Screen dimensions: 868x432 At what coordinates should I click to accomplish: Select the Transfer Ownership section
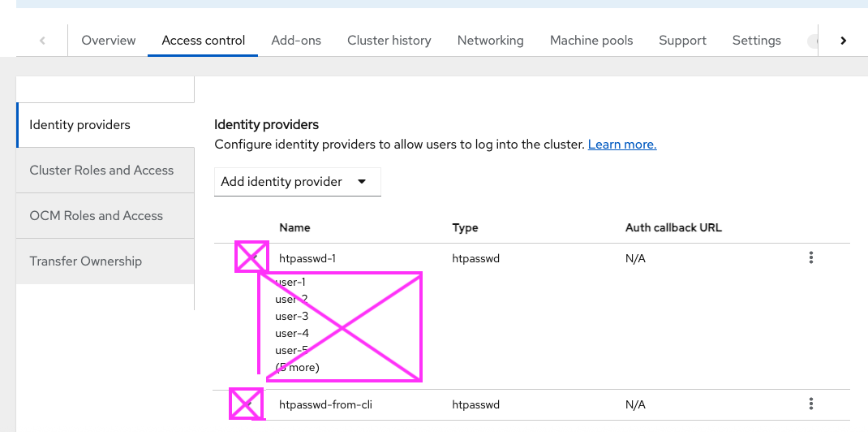85,261
